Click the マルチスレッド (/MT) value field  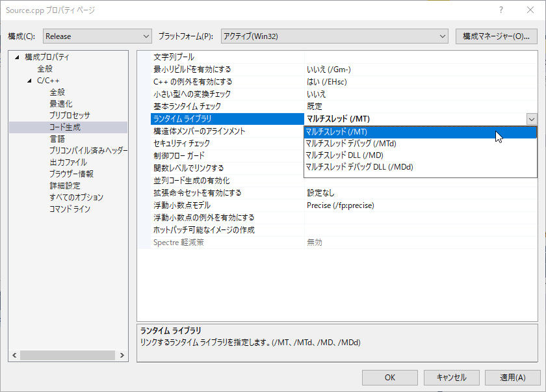(x=415, y=119)
